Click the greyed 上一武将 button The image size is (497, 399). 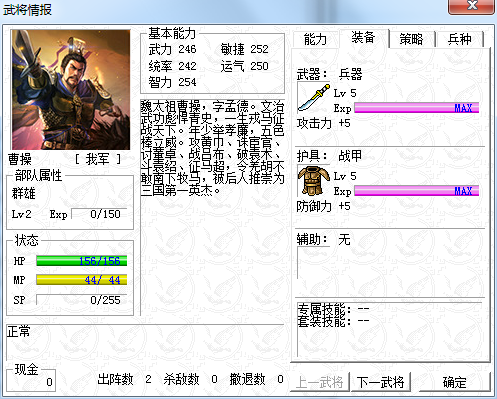click(x=320, y=382)
